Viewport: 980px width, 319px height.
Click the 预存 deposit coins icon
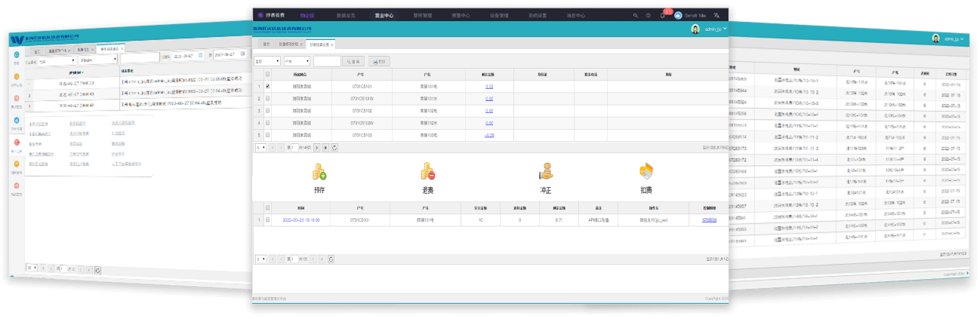319,172
